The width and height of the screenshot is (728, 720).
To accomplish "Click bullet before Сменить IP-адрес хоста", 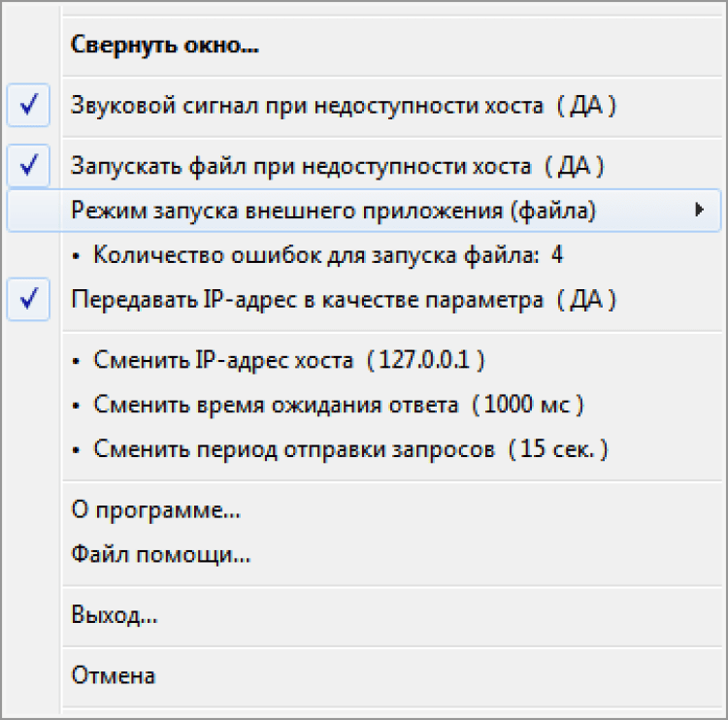I will 78,362.
